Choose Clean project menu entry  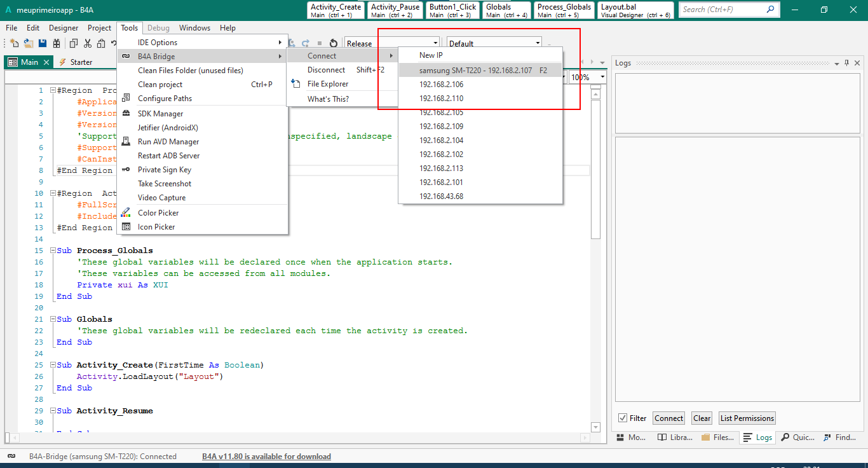point(203,85)
